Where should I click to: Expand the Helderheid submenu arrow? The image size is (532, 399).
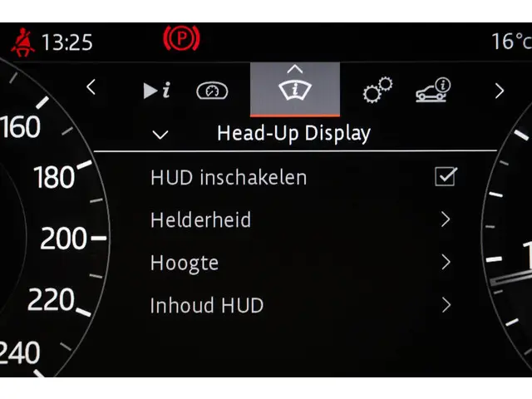coord(446,219)
